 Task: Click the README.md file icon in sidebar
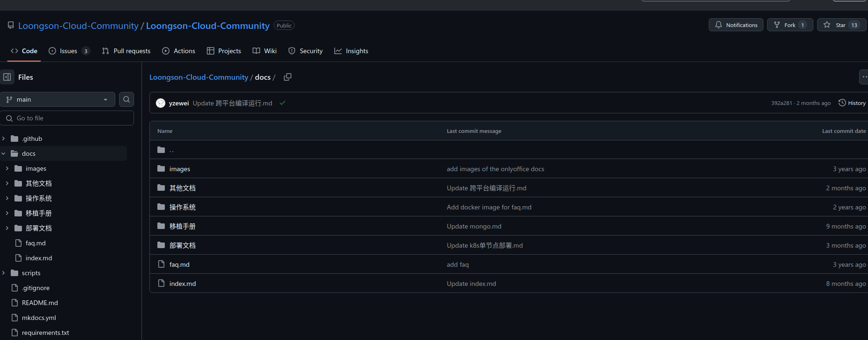coord(14,303)
